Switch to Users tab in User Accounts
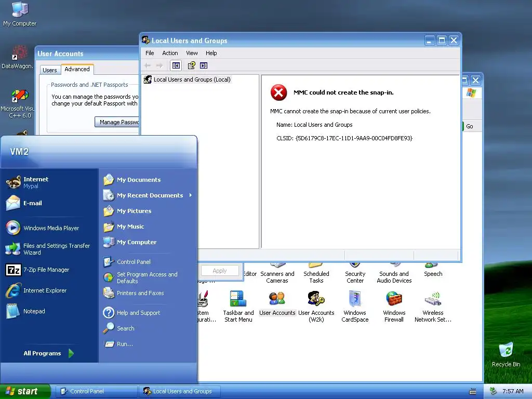The height and width of the screenshot is (399, 532). click(x=50, y=70)
